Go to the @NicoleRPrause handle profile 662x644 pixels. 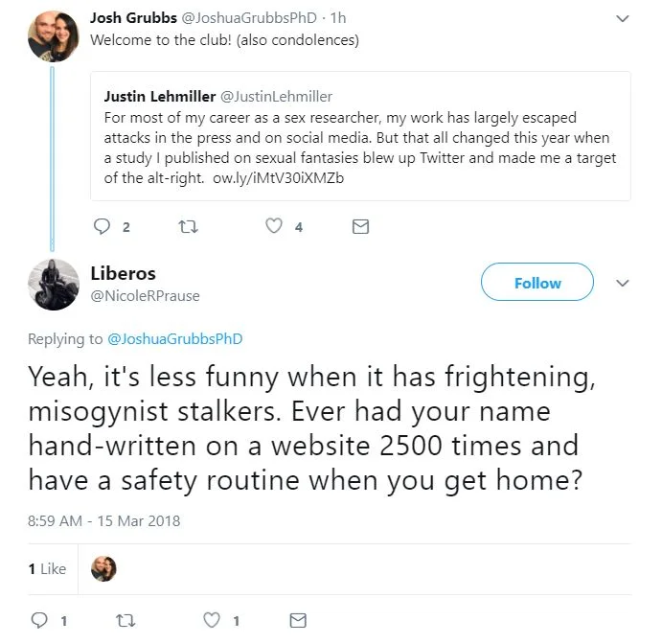point(145,296)
